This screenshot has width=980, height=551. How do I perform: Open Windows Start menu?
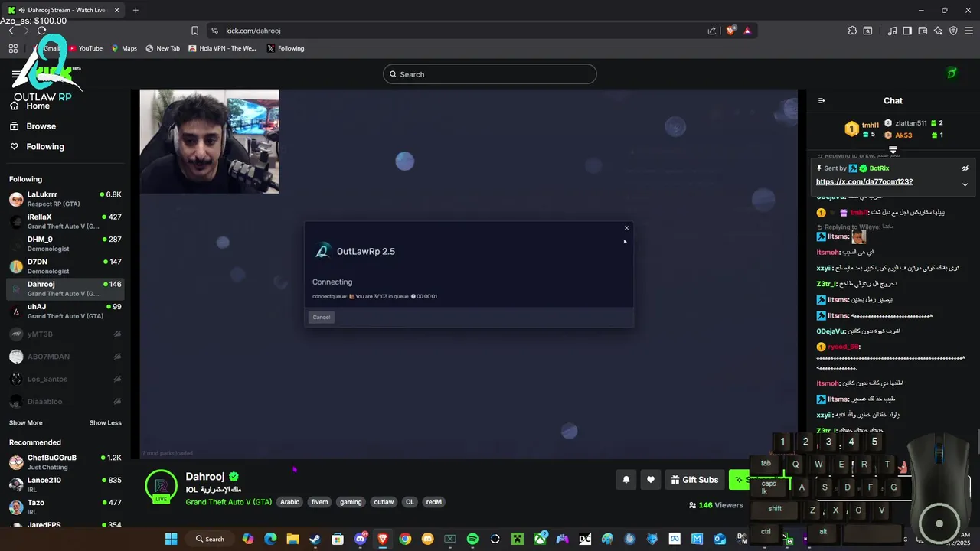(171, 539)
